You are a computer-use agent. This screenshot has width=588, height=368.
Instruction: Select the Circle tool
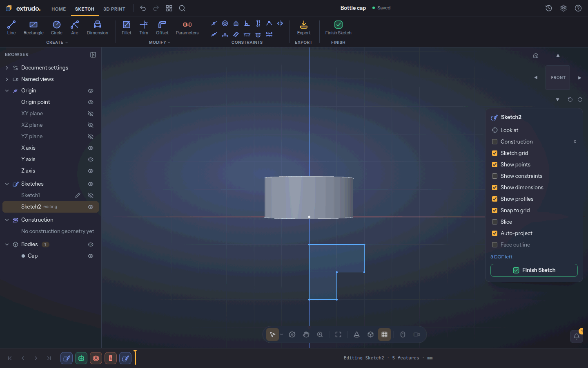(57, 28)
